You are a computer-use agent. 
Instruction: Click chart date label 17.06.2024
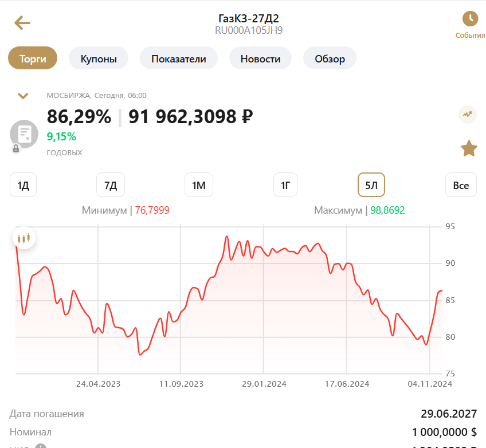[x=347, y=384]
